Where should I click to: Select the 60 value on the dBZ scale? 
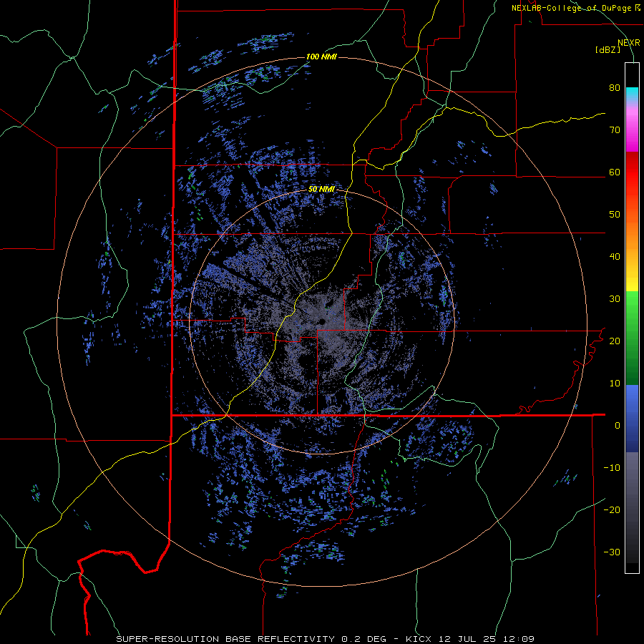pyautogui.click(x=615, y=172)
